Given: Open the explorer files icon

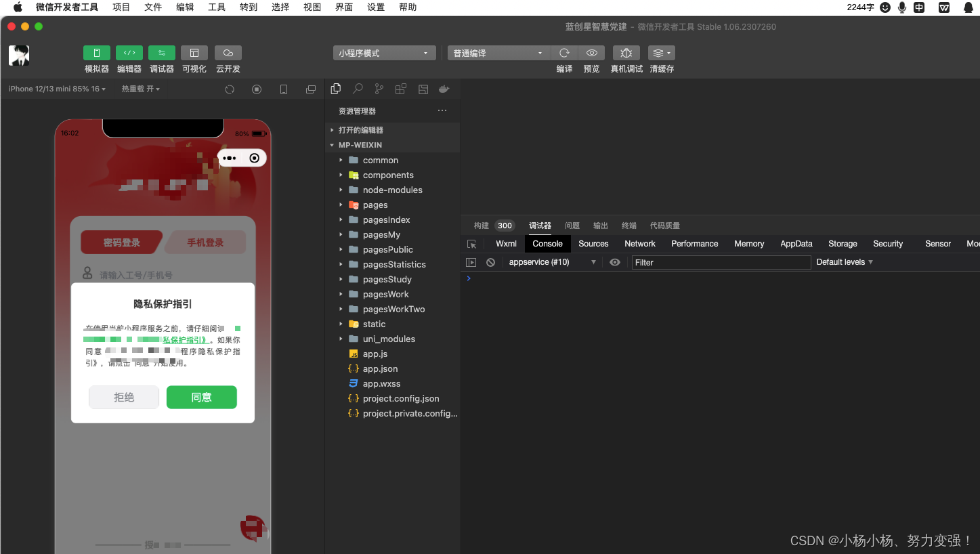Looking at the screenshot, I should tap(336, 89).
